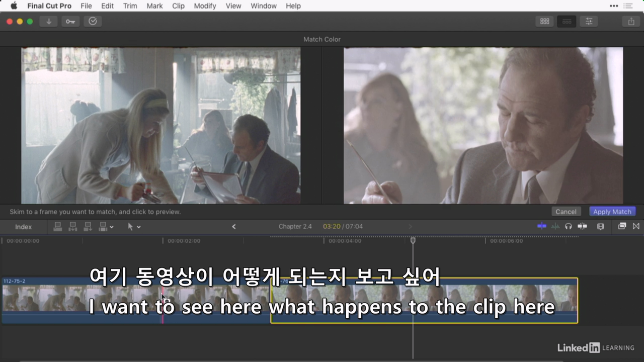Click the right viewer preview frame
Viewport: 644px width, 362px height.
[483, 125]
